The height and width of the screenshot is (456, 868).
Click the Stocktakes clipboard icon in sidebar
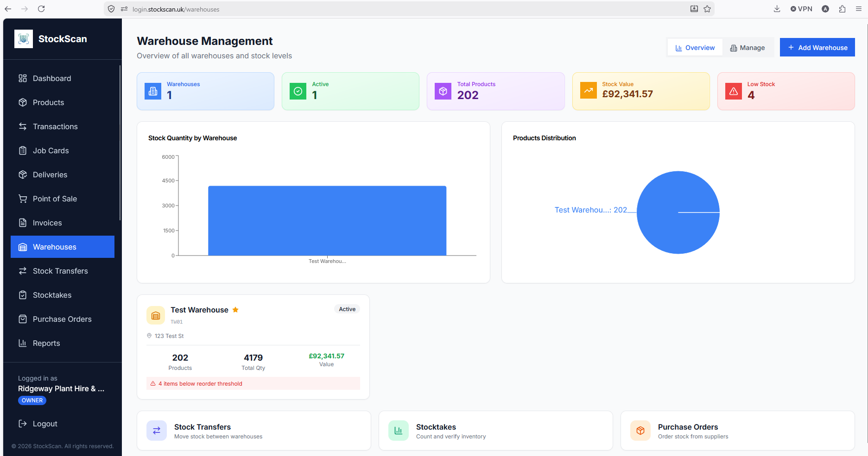[x=23, y=295]
